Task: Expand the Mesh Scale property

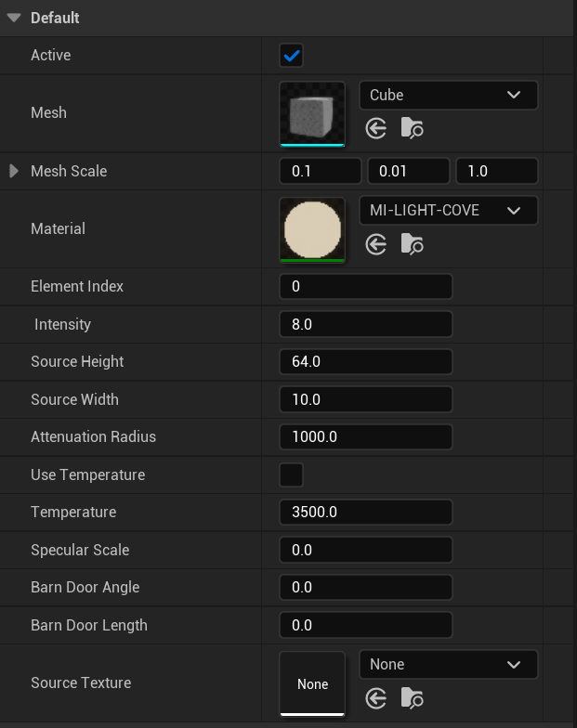Action: point(14,171)
